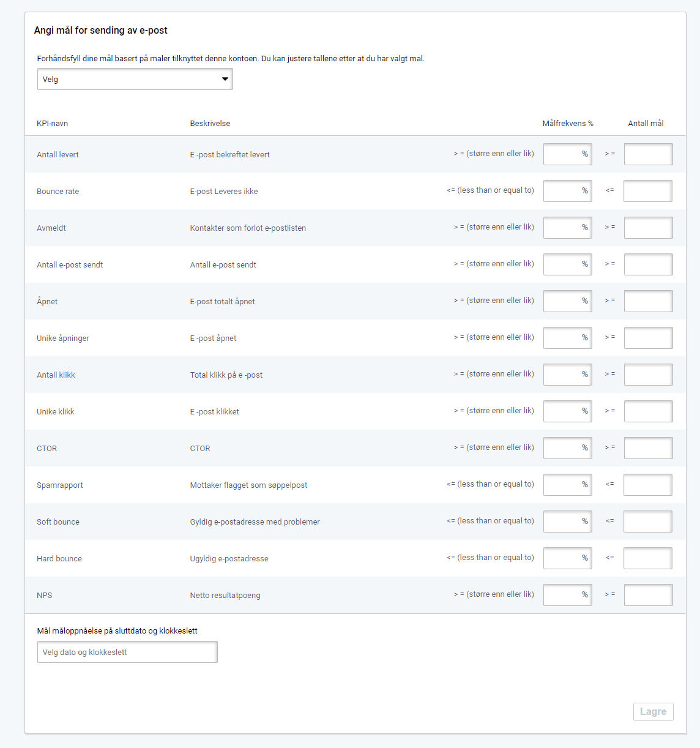Click the Lagre button
Viewport: 700px width, 748px height.
tap(653, 711)
